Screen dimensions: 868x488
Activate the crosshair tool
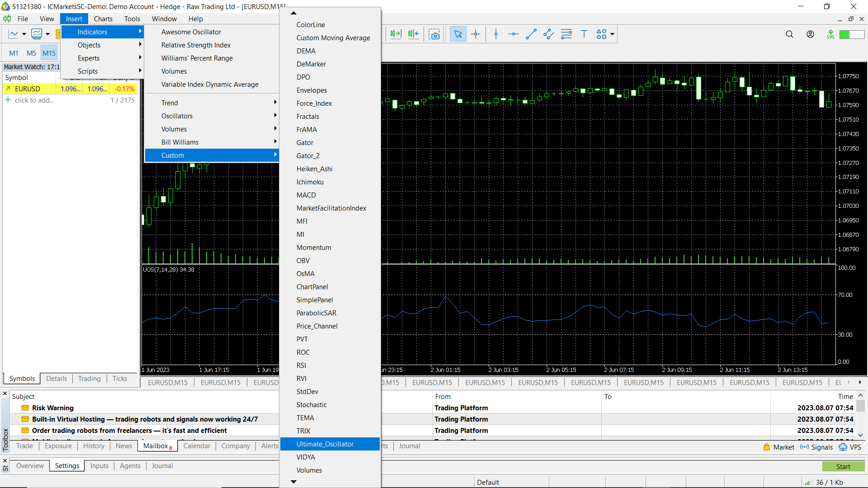(x=476, y=34)
